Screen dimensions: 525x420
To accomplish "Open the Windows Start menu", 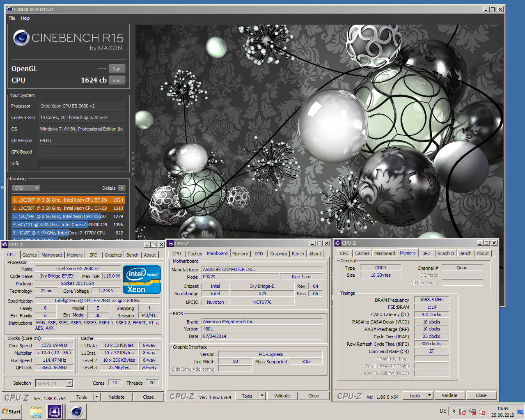I will 11,412.
